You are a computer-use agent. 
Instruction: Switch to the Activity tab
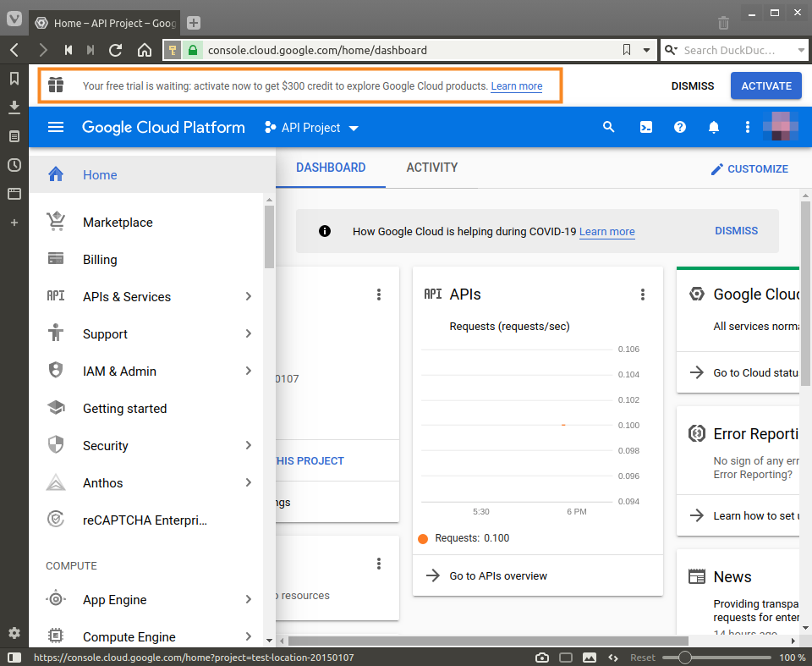[x=432, y=168]
